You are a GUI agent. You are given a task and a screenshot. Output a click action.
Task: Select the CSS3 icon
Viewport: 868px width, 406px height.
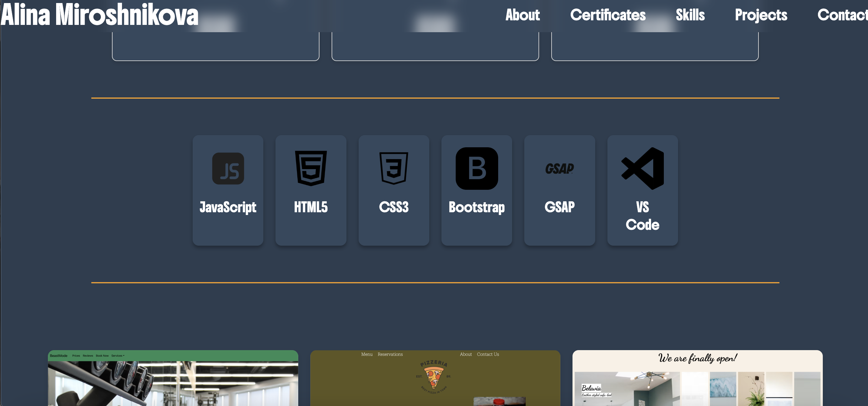(x=393, y=169)
